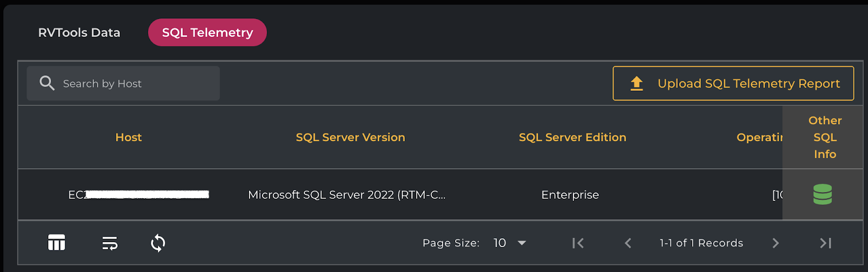Click the Other SQL Info column header
The height and width of the screenshot is (272, 868).
click(x=825, y=137)
